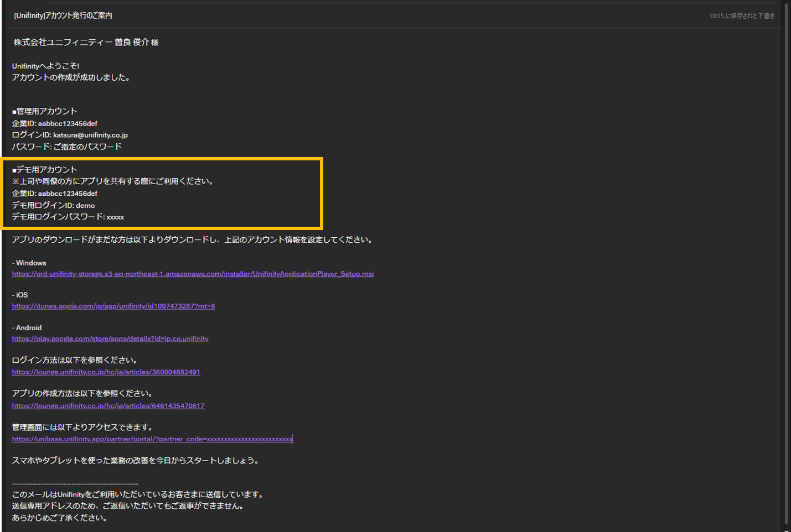Click the 管理用アカウント heading
The height and width of the screenshot is (532, 791).
(x=45, y=111)
